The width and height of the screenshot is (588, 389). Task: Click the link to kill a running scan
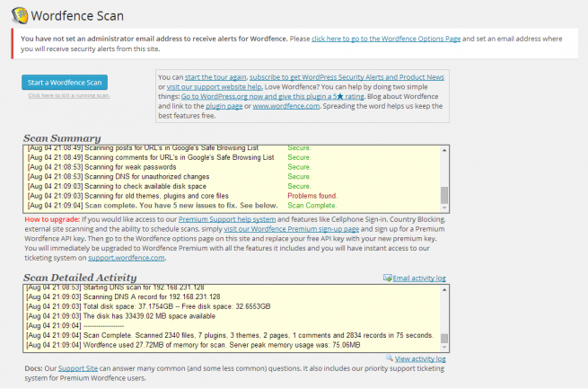(69, 95)
